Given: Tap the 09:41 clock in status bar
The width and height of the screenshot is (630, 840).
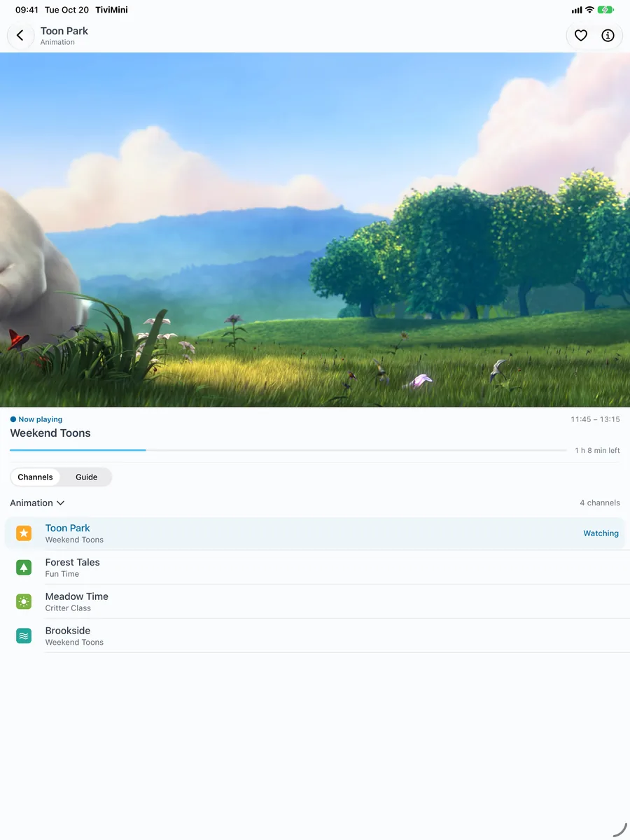Looking at the screenshot, I should [27, 10].
